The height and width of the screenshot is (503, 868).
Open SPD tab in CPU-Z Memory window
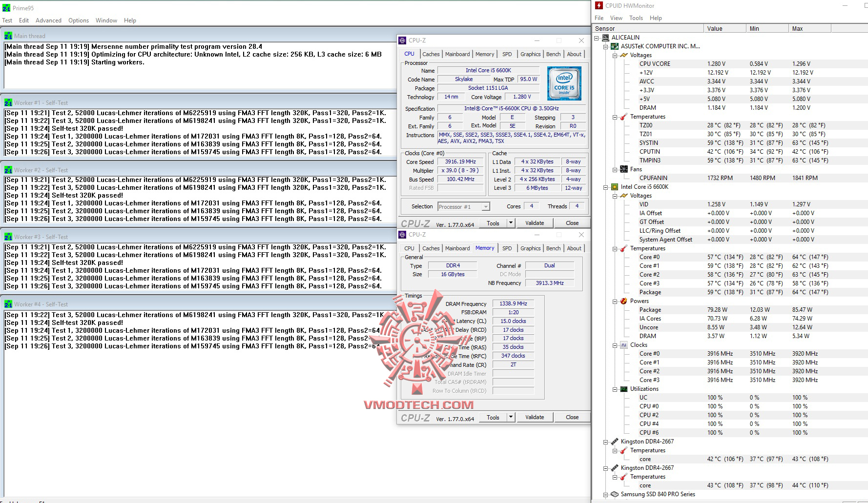point(507,248)
